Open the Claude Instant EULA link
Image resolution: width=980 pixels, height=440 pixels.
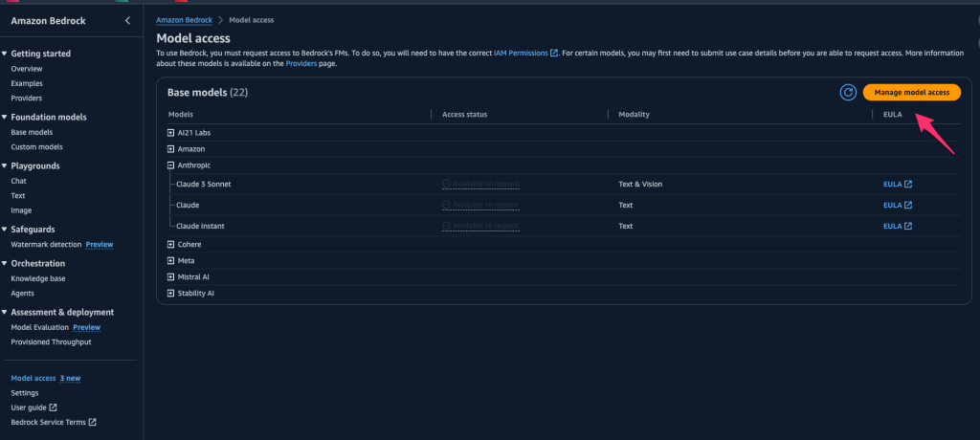(898, 227)
